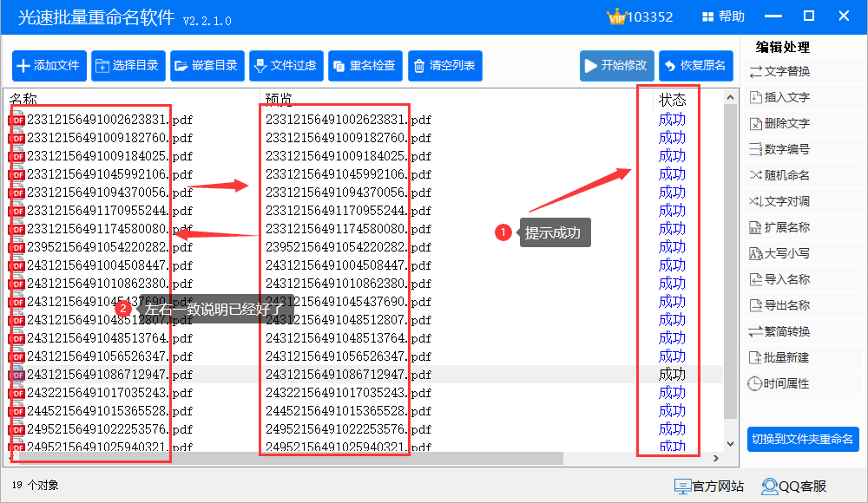Switch to folder renaming with 切换到文件夹重命名
868x503 pixels.
pos(803,440)
